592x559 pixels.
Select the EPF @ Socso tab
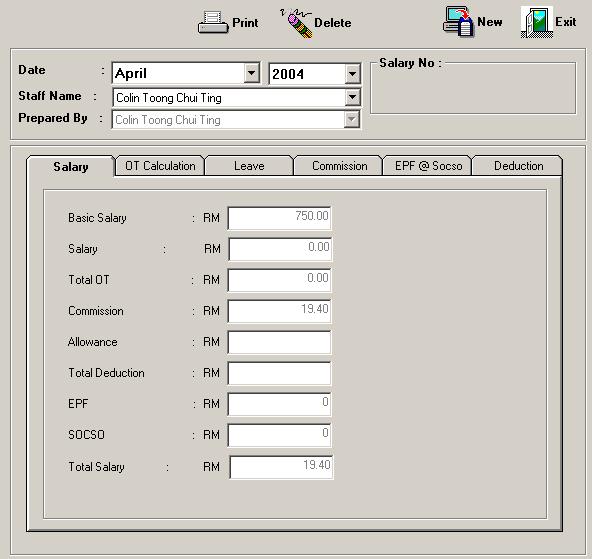(x=428, y=166)
